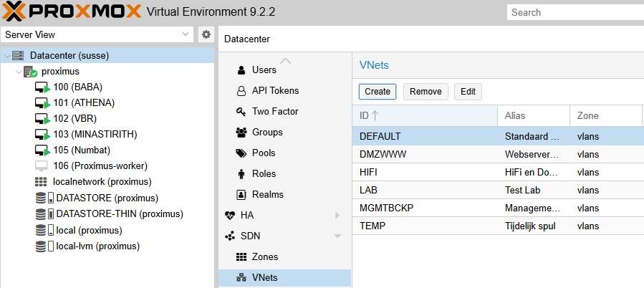This screenshot has height=288, width=644.
Task: Click the VM icon for 103 (MINASTIRITH)
Action: [42, 135]
